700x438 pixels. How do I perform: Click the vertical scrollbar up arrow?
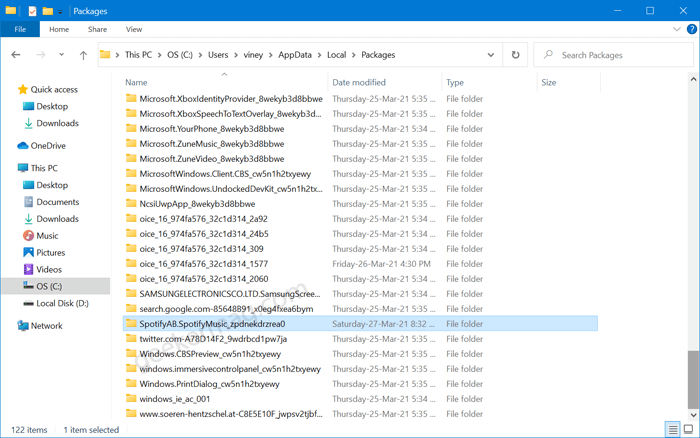[x=693, y=79]
